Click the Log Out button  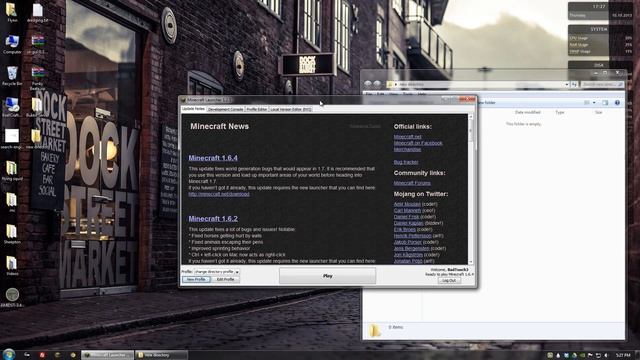(449, 281)
